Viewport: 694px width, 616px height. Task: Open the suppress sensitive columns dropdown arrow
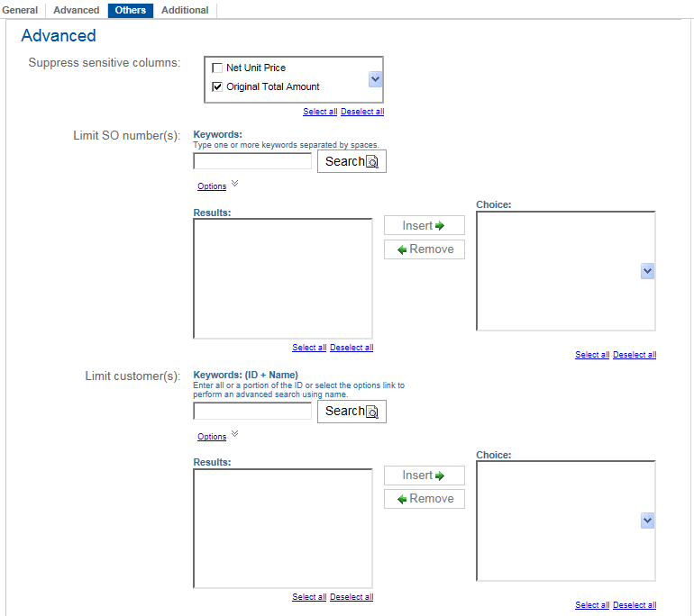pos(376,79)
